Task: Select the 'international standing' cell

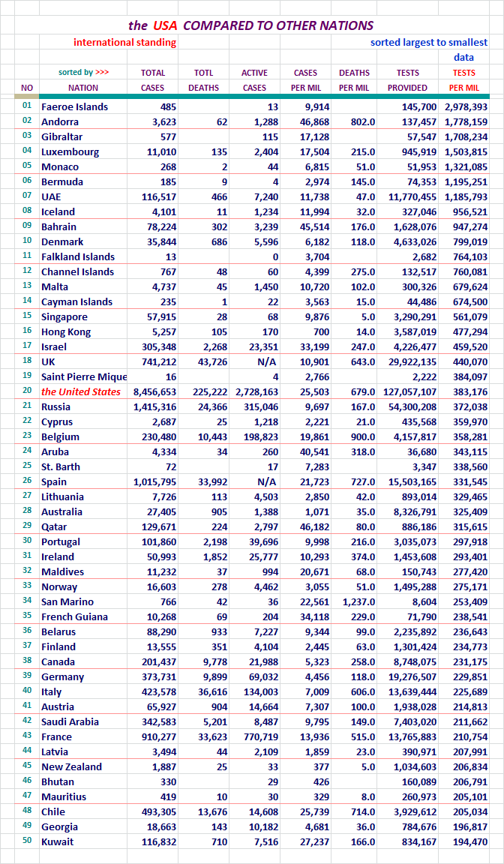Action: 125,43
